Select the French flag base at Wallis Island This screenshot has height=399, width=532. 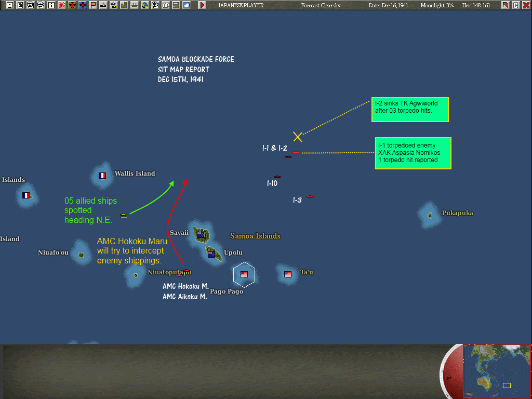102,176
